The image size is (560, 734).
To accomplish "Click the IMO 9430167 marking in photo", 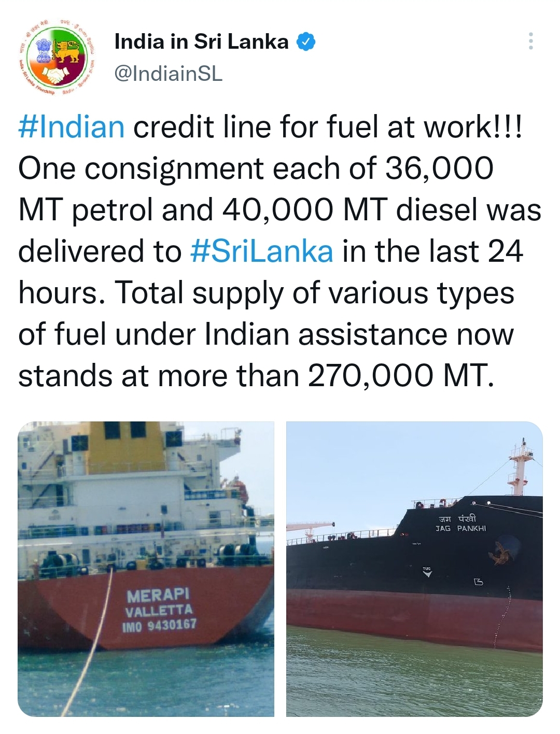I will click(x=159, y=625).
